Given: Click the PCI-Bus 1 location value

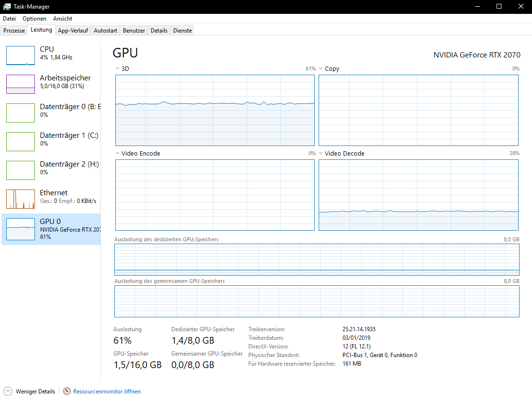Looking at the screenshot, I should 380,355.
